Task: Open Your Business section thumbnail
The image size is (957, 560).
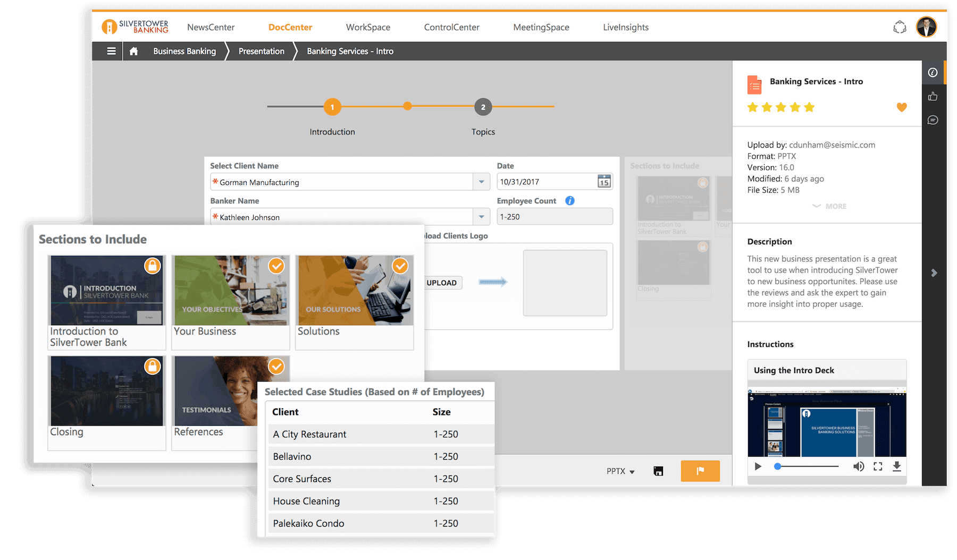Action: 231,291
